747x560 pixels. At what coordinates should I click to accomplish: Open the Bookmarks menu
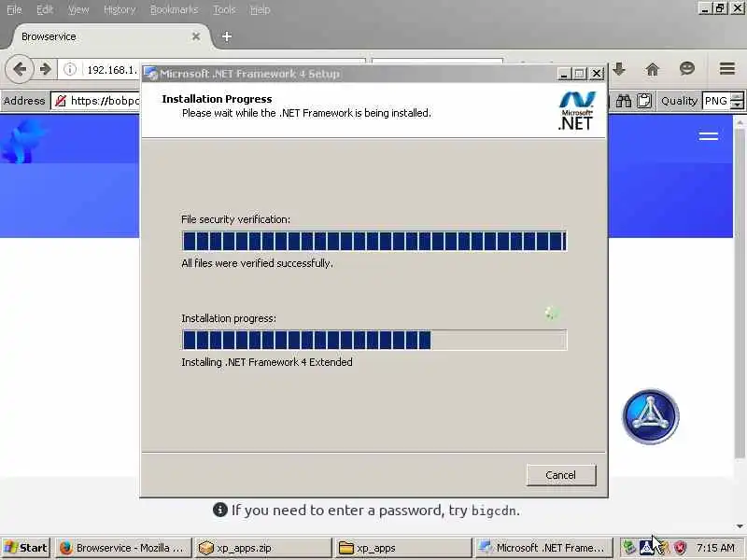(x=174, y=9)
